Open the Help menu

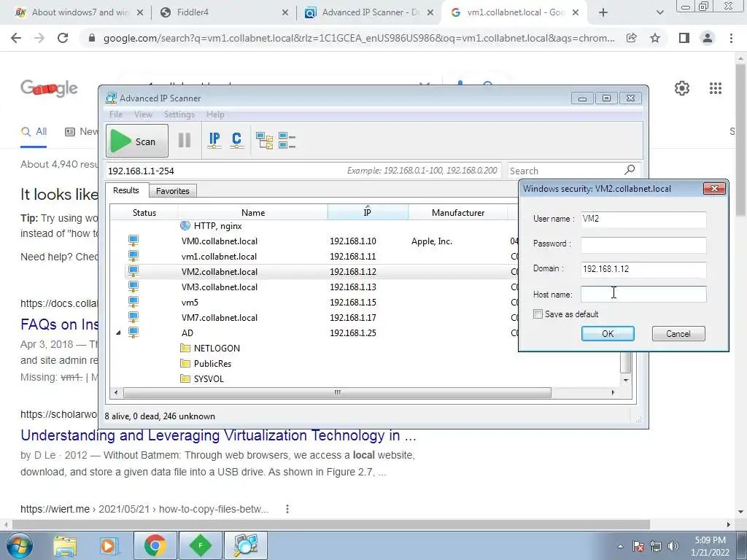(215, 114)
